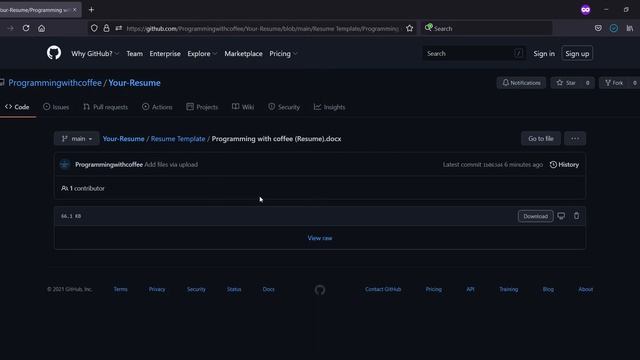Screen dimensions: 640x360
Task: Focus the GitHub search input field
Action: [x=473, y=53]
